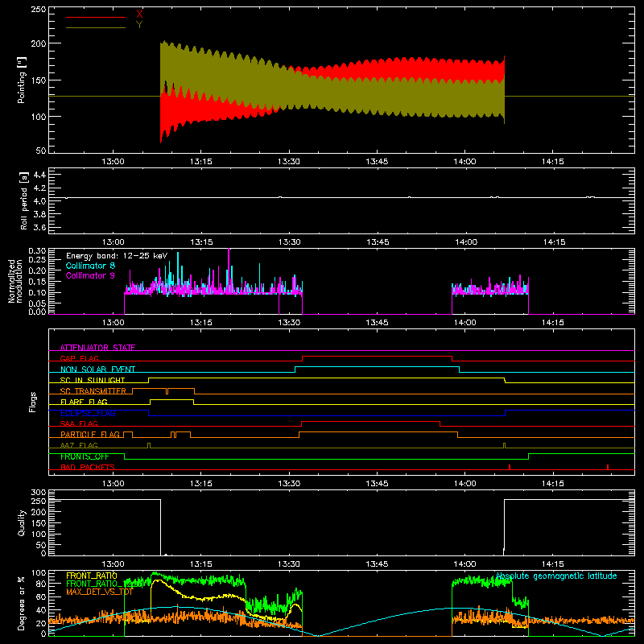Select the ATTENUATOR_STATE flag label
This screenshot has height=644, width=644.
97,348
